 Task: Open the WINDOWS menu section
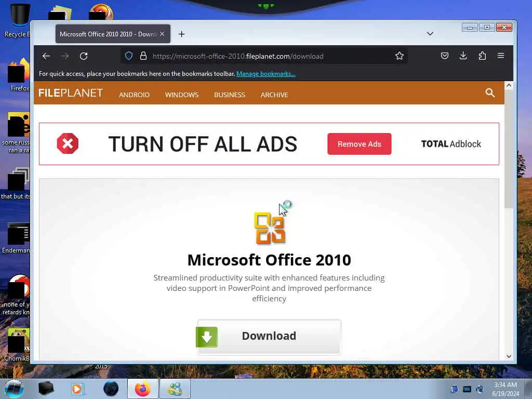coord(181,95)
